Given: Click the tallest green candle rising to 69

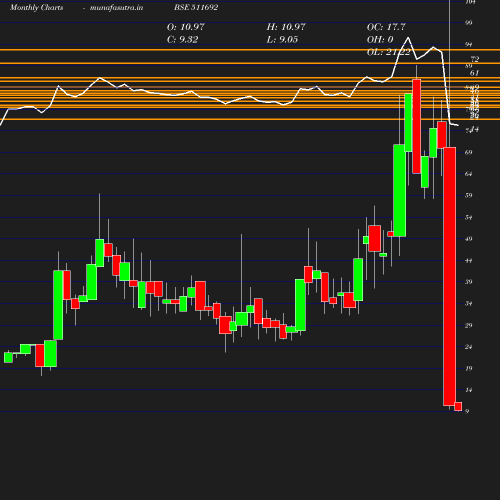Looking at the screenshot, I should pos(399,190).
